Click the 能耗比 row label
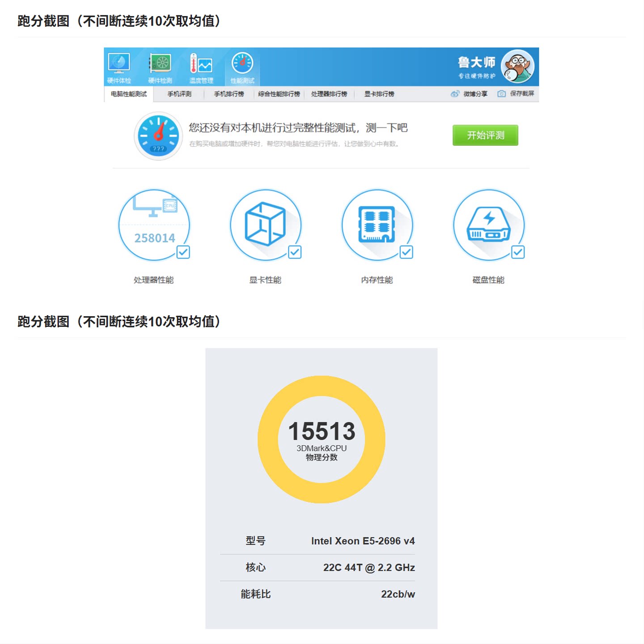Image resolution: width=644 pixels, height=644 pixels. (x=256, y=594)
